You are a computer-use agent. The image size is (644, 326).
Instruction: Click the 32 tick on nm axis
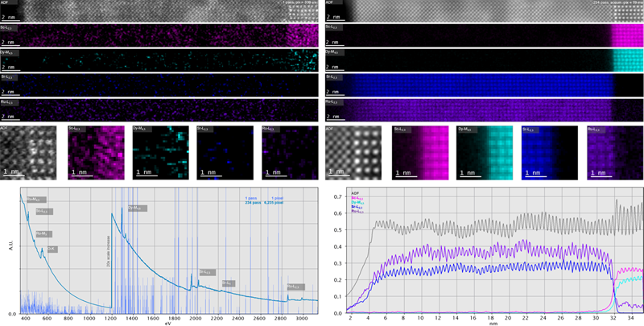point(614,318)
